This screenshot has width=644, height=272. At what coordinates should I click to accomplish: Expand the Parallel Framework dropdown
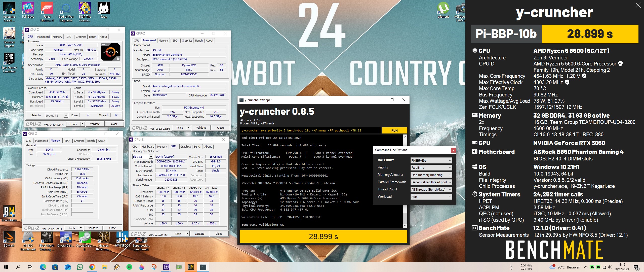point(431,182)
